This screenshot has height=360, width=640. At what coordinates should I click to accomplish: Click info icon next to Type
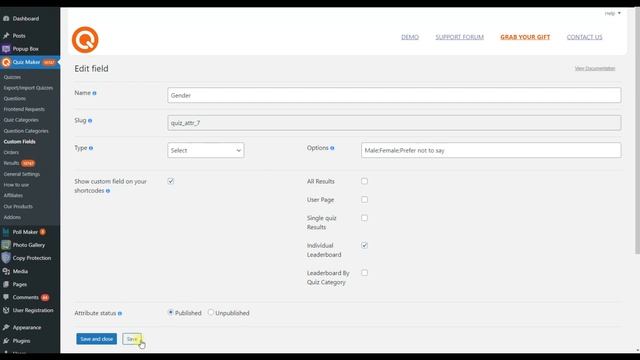(x=91, y=148)
